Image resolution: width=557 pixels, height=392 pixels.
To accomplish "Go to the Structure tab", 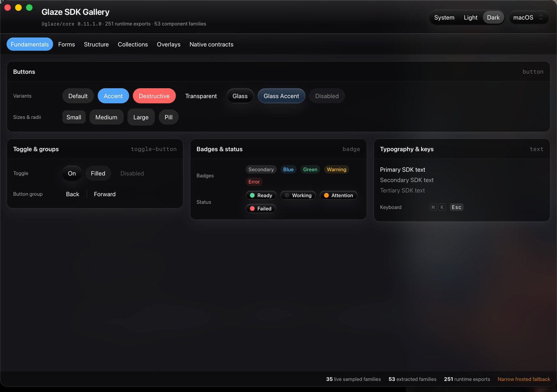I will click(96, 45).
